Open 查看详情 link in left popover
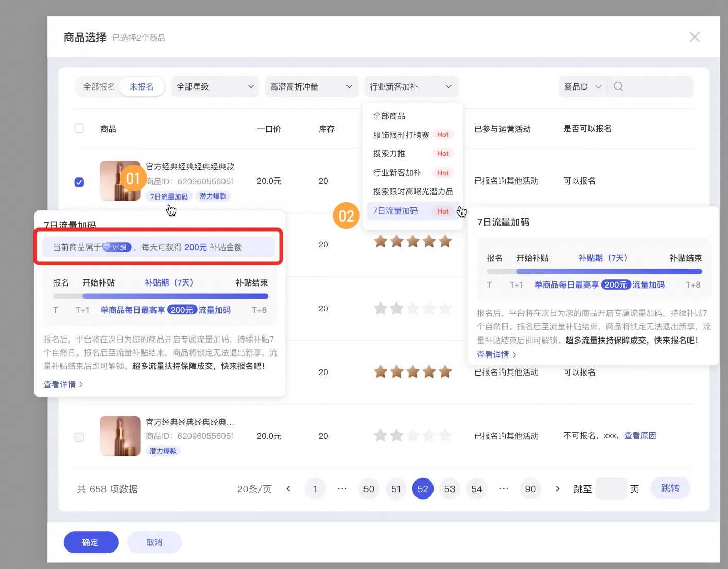The height and width of the screenshot is (569, 728). 63,384
